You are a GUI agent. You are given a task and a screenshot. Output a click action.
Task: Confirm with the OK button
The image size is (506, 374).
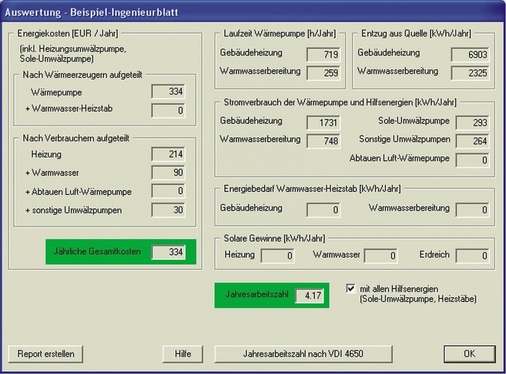tap(469, 354)
